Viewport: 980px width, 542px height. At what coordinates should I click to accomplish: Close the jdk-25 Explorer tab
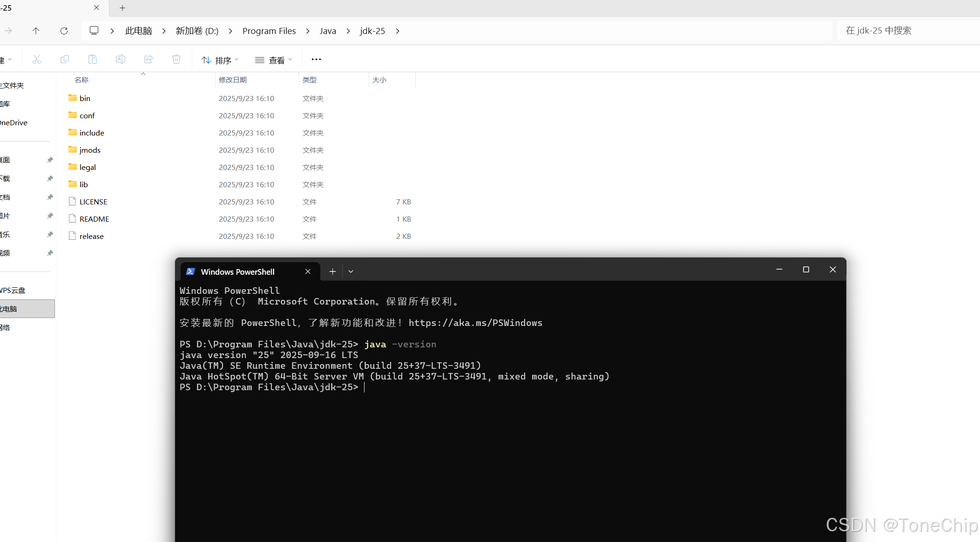96,7
